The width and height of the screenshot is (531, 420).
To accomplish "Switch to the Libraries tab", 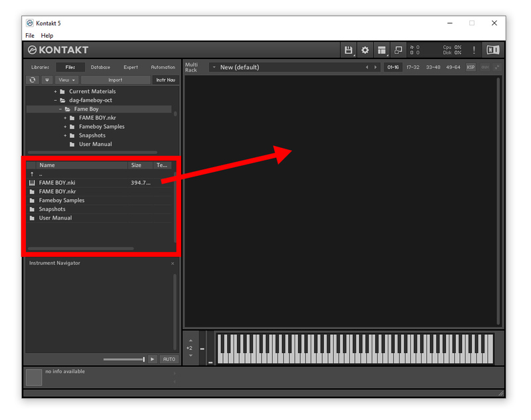I will point(40,68).
